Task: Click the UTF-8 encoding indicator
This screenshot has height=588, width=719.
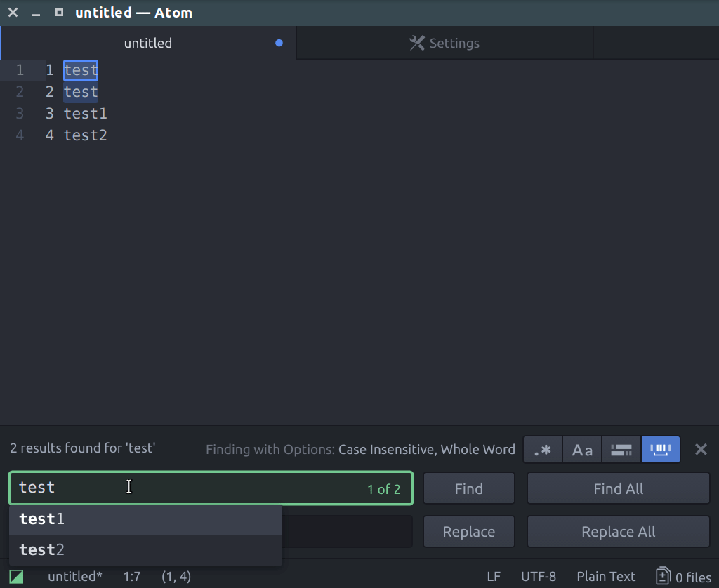Action: pyautogui.click(x=538, y=575)
